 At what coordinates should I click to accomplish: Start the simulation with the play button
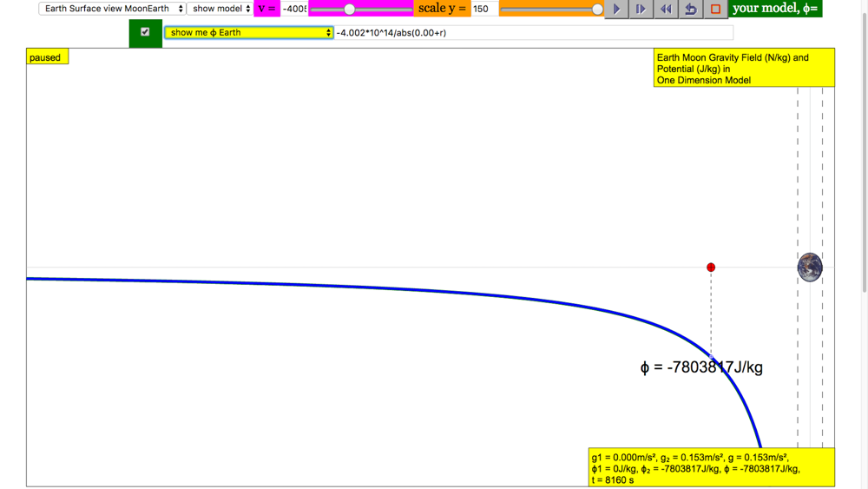pos(616,9)
